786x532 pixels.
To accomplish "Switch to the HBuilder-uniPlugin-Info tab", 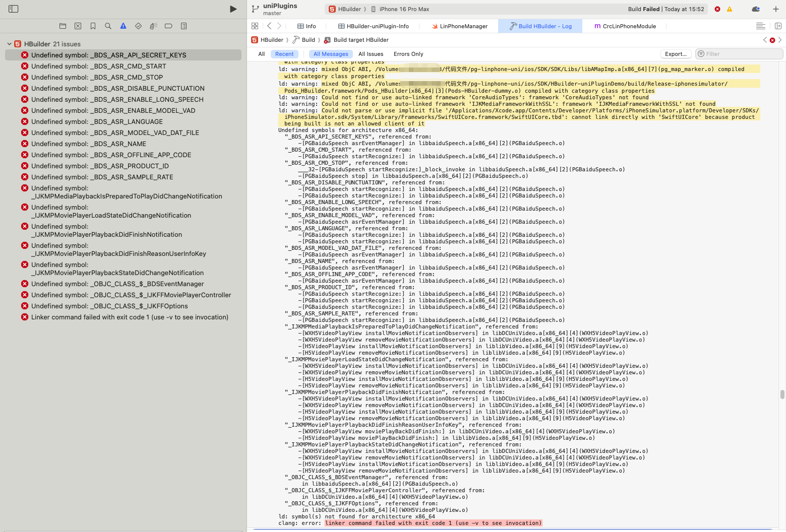I will click(374, 26).
